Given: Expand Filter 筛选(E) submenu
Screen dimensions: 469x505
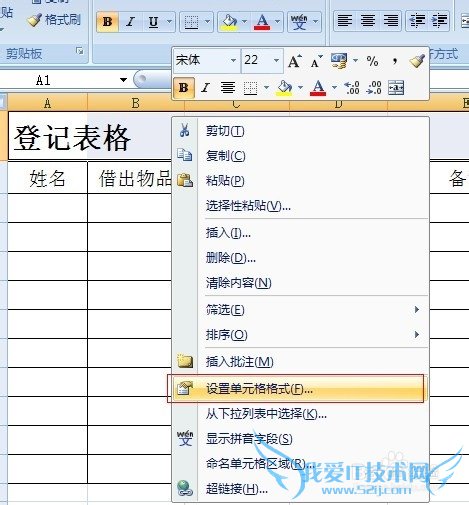Looking at the screenshot, I should 300,310.
